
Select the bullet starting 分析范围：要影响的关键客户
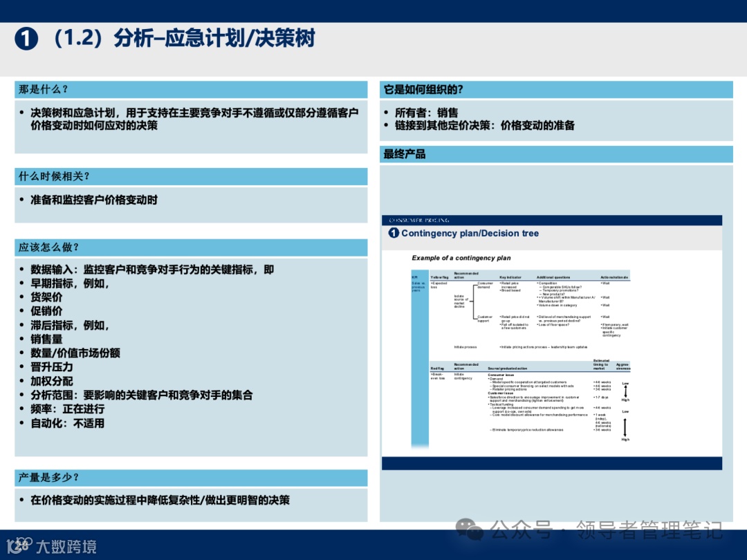pos(142,395)
